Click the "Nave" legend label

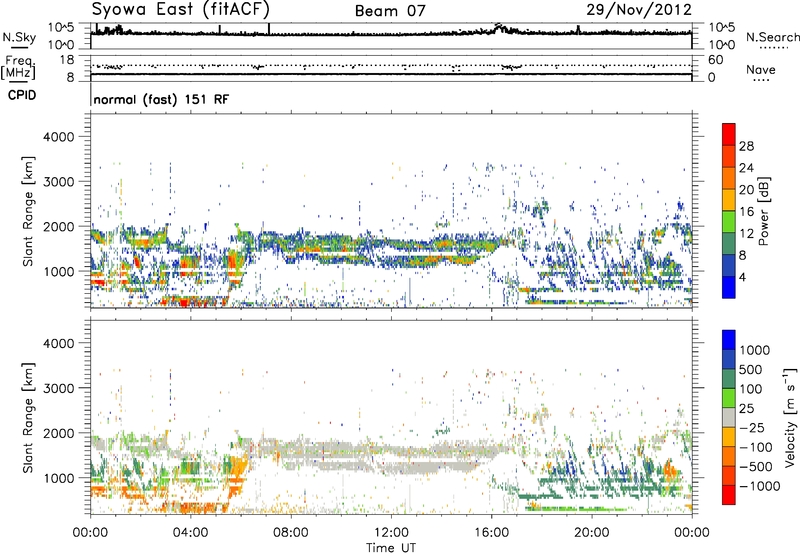(761, 69)
